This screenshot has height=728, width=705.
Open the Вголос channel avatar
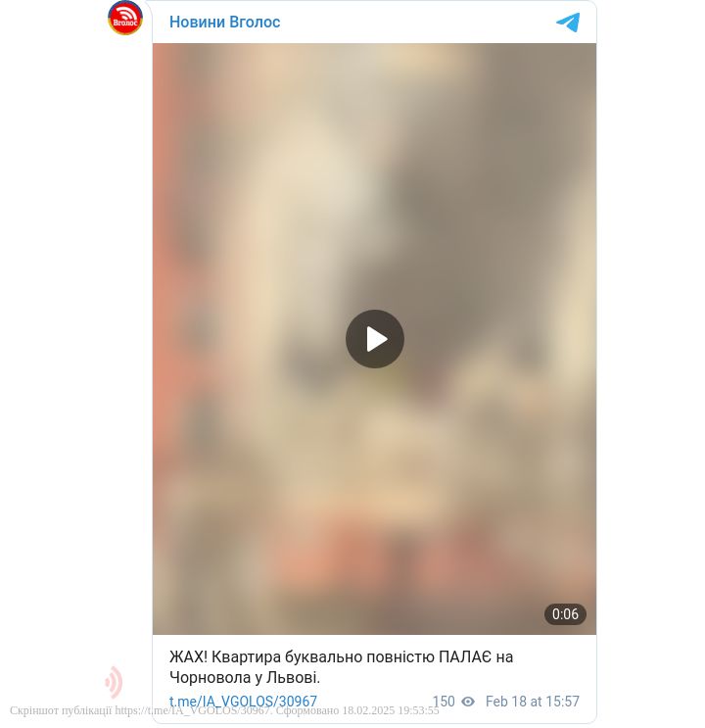[125, 18]
